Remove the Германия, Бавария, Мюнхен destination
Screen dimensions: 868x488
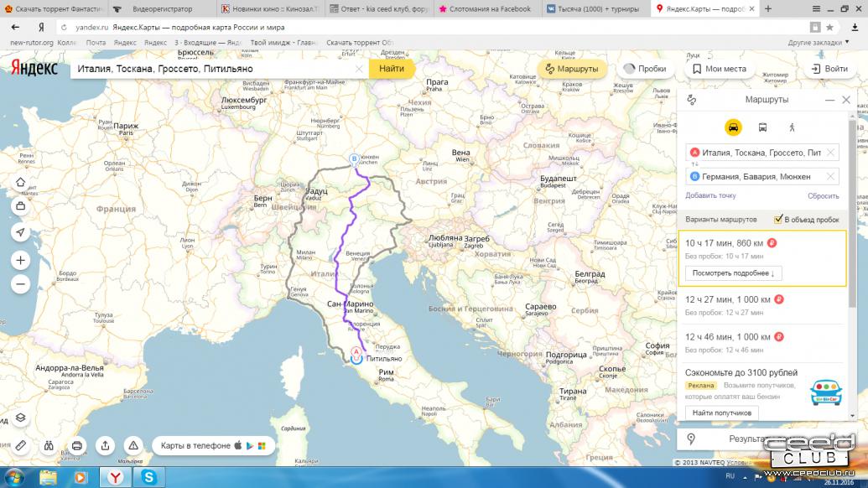tap(830, 176)
